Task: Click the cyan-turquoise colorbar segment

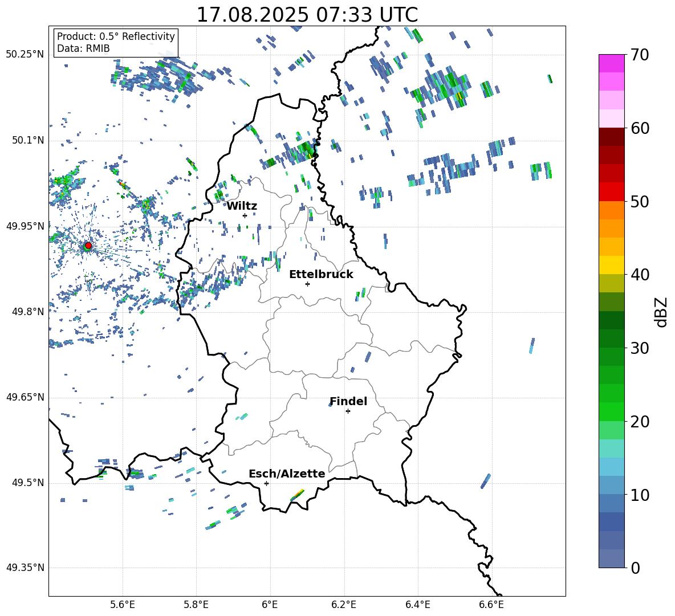Action: (611, 448)
